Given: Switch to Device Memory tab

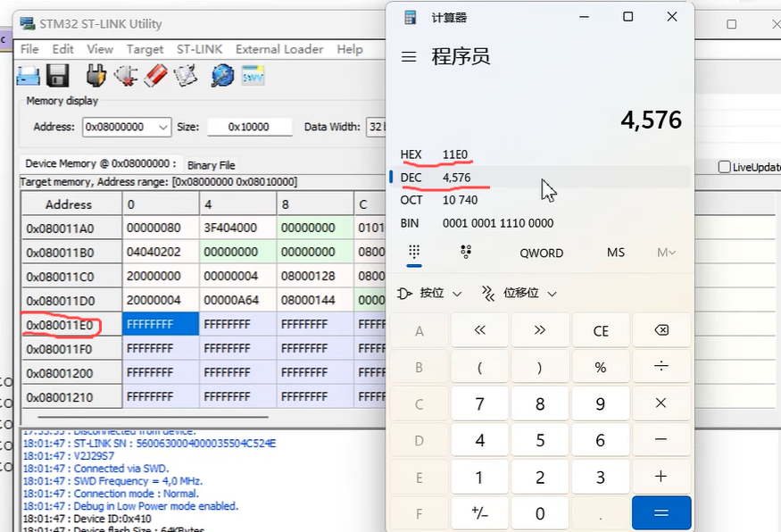Looking at the screenshot, I should (x=101, y=164).
